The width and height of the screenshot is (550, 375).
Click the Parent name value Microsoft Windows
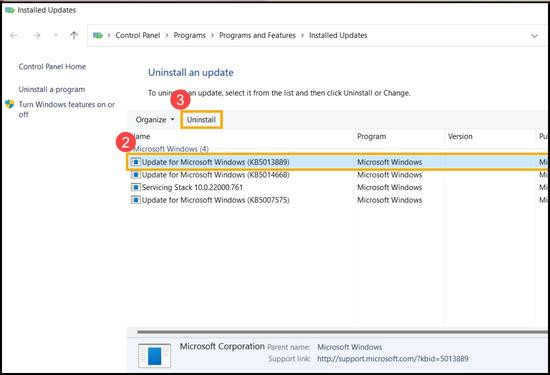[x=349, y=347]
